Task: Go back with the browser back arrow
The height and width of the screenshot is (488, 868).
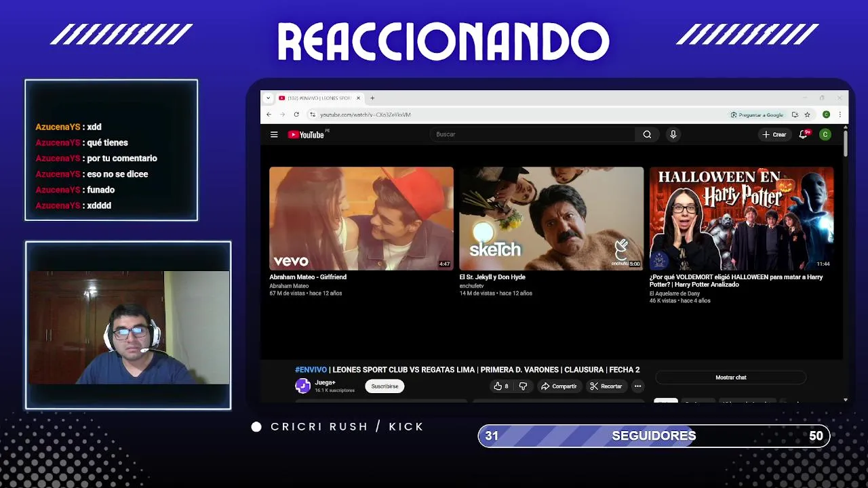Action: [x=269, y=115]
